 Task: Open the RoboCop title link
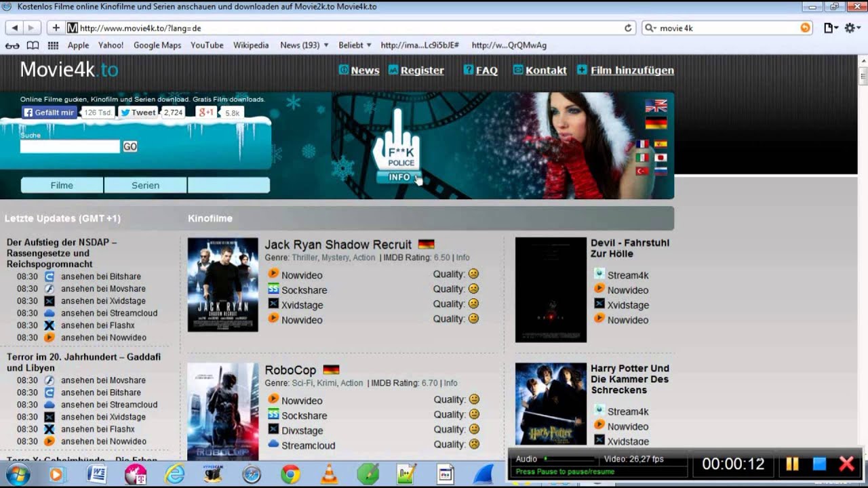tap(290, 370)
